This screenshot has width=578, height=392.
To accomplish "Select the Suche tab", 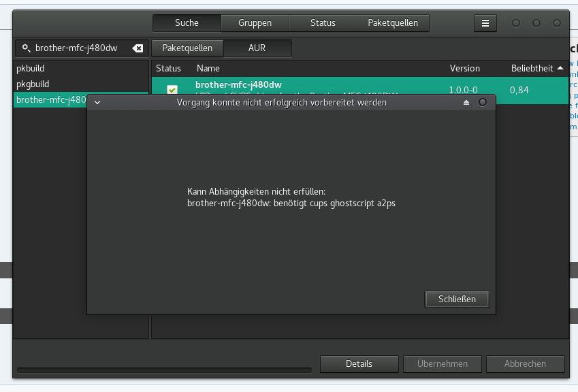I will click(187, 23).
